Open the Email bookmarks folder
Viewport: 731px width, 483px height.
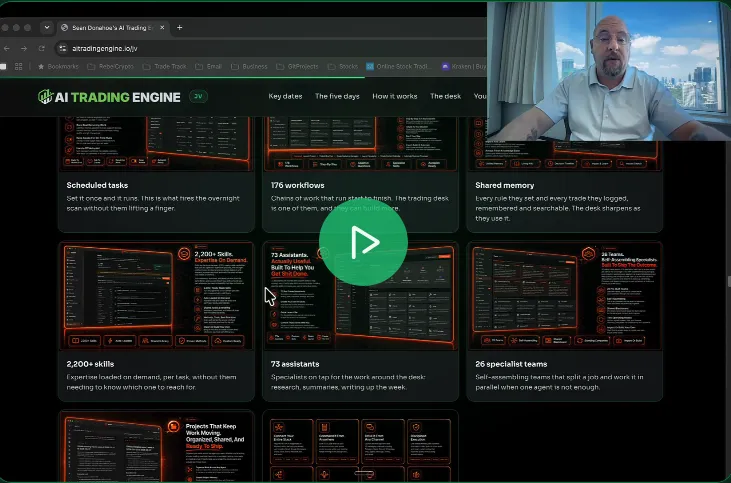coord(208,67)
